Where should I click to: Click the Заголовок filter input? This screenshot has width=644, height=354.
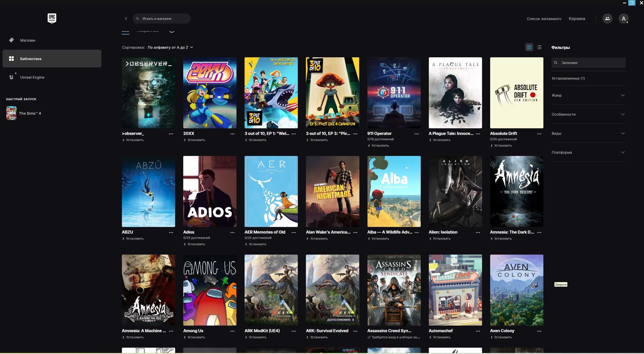588,63
